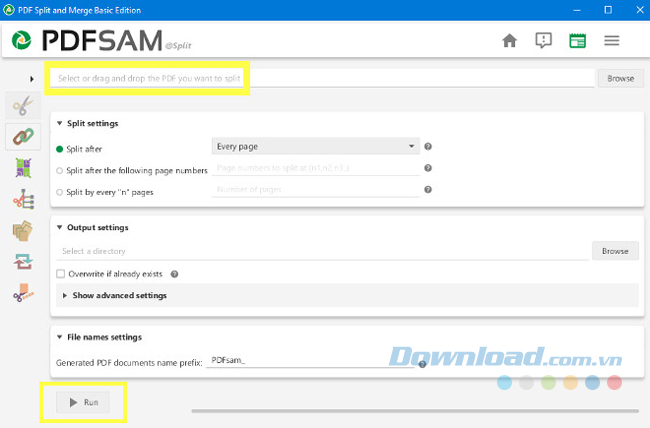Minimize the PDFsam window
Image resolution: width=650 pixels, height=428 pixels.
coord(577,10)
